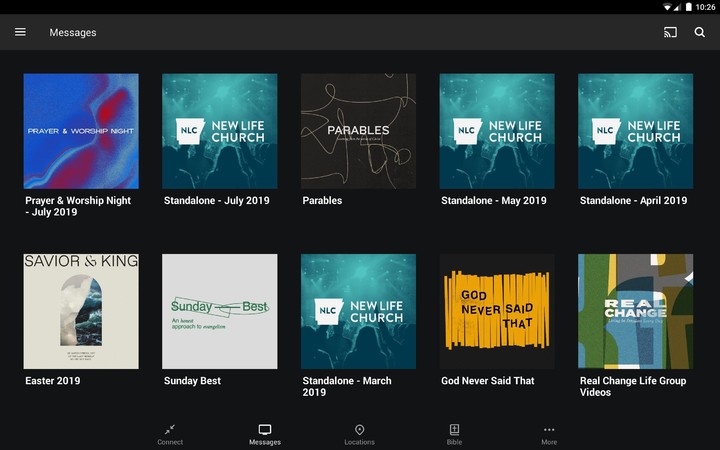Open Prayer & Worship Night thumbnail
This screenshot has width=720, height=450.
pos(81,131)
